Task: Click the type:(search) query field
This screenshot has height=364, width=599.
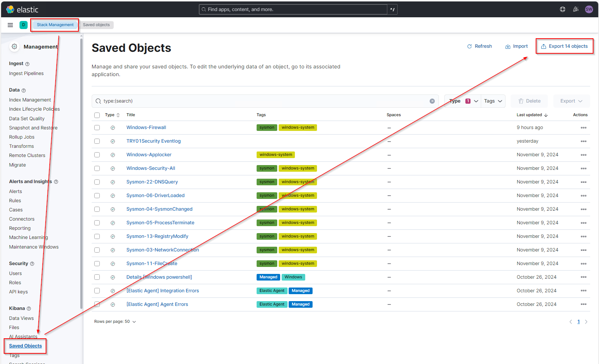Action: coord(265,101)
